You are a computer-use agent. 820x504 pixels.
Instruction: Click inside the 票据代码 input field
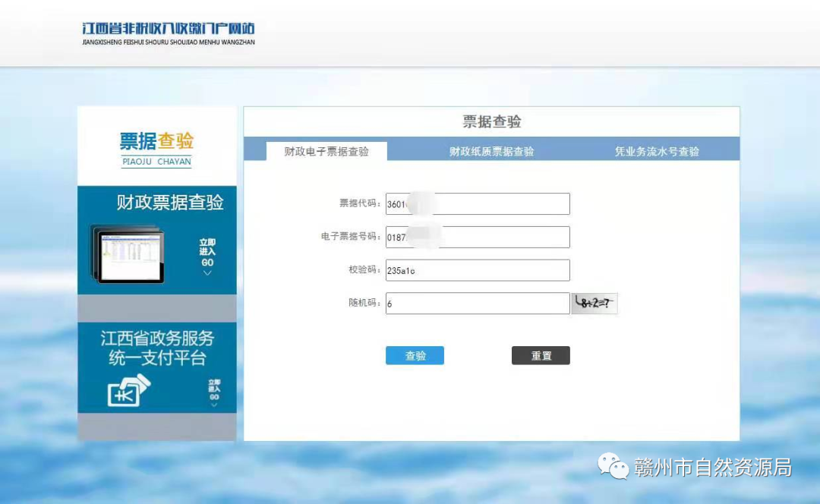click(x=478, y=203)
